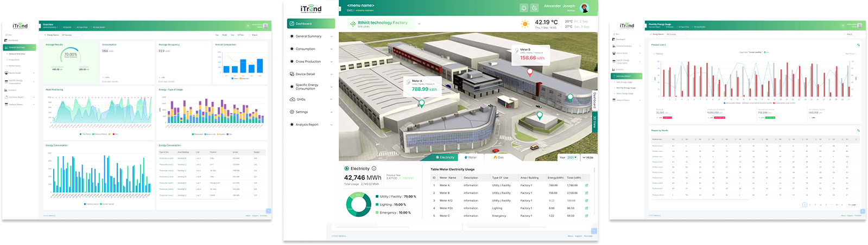Expand the Itthirit technology Factory site selector

(419, 24)
